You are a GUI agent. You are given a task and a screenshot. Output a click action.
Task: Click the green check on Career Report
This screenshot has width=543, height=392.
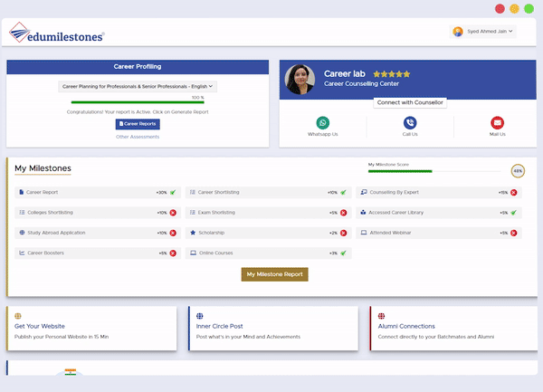coord(173,192)
